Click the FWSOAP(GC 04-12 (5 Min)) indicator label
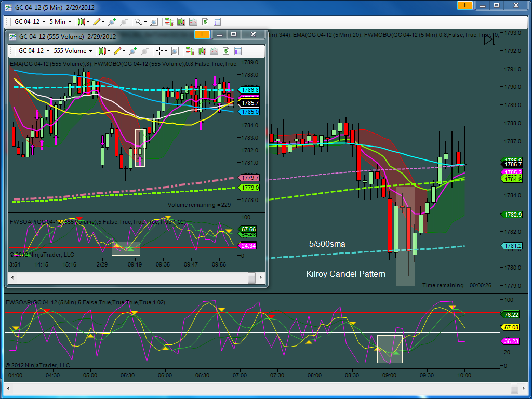The height and width of the screenshot is (399, 532). click(x=86, y=302)
